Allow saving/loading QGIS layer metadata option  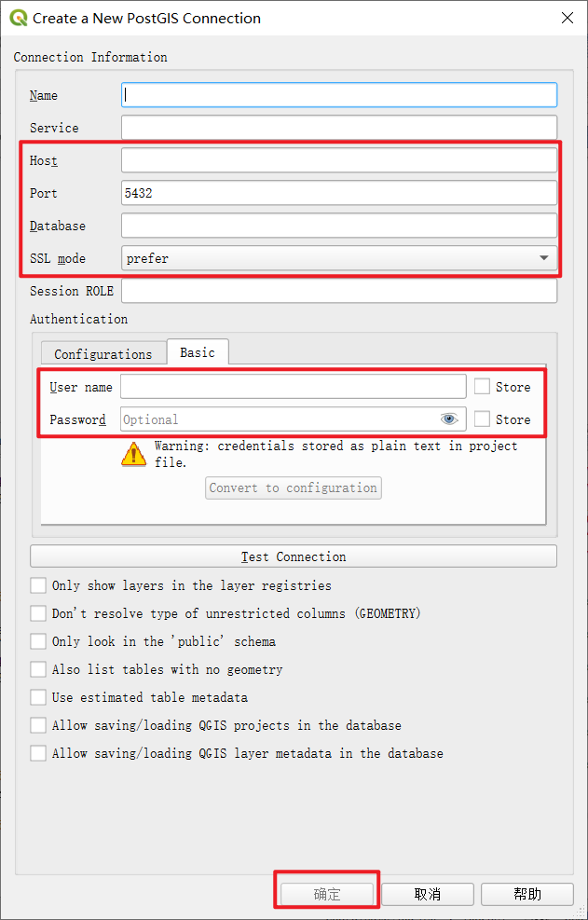38,753
